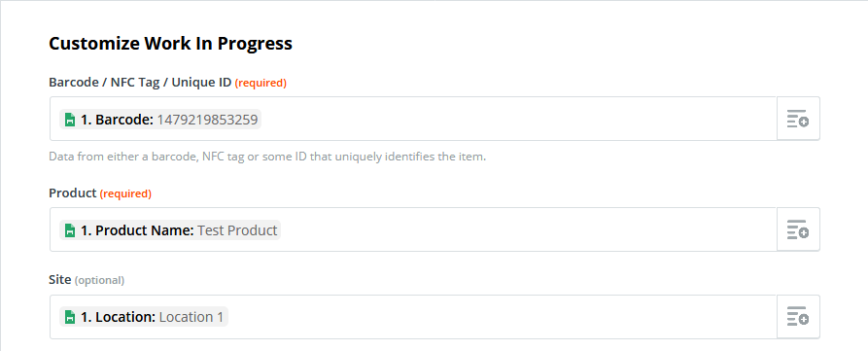The width and height of the screenshot is (868, 351).
Task: Click the '(required)' marker next to Product
Action: pyautogui.click(x=125, y=193)
